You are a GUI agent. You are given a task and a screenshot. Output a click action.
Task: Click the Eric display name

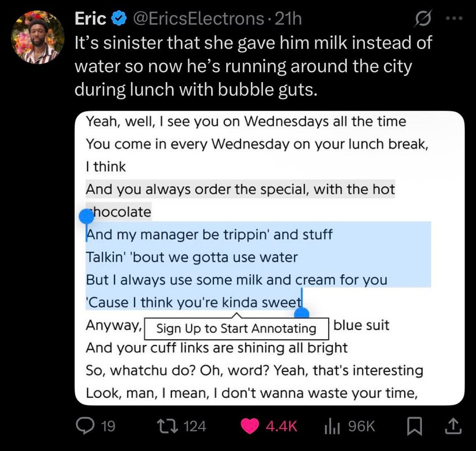click(90, 19)
